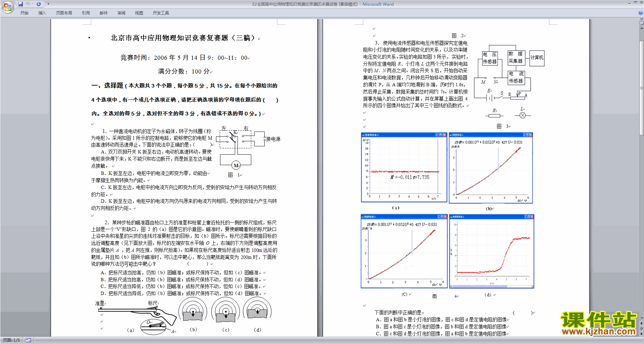Click the 下面的判断中正确的是 question line
This screenshot has width=644, height=344.
tap(399, 312)
